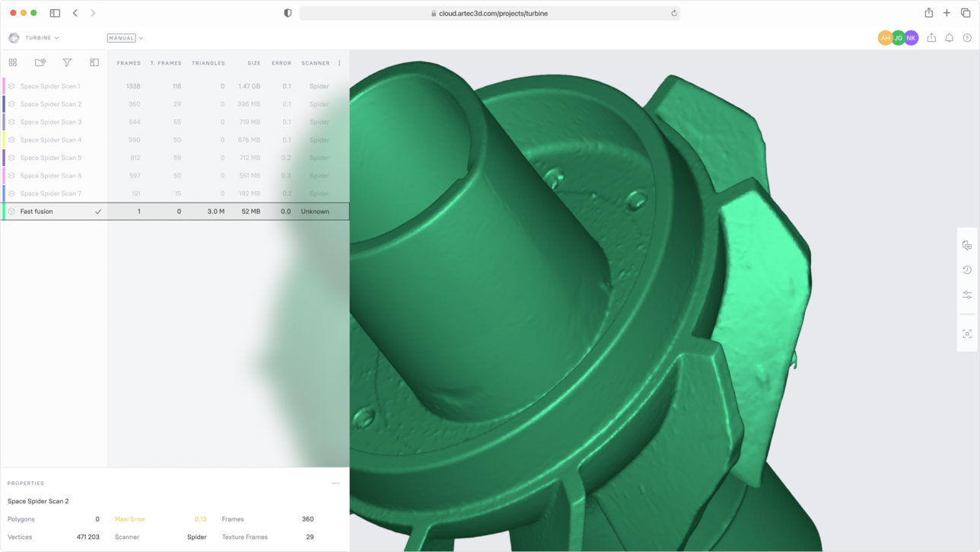980x552 pixels.
Task: Open notifications bell
Action: coord(949,38)
